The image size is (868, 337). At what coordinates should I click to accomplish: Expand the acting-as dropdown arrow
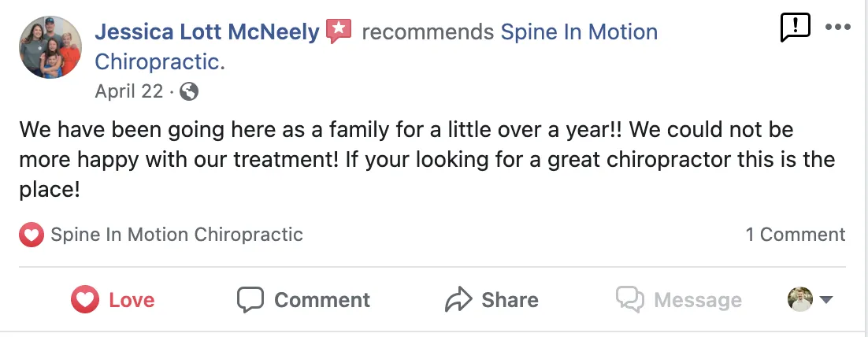826,300
